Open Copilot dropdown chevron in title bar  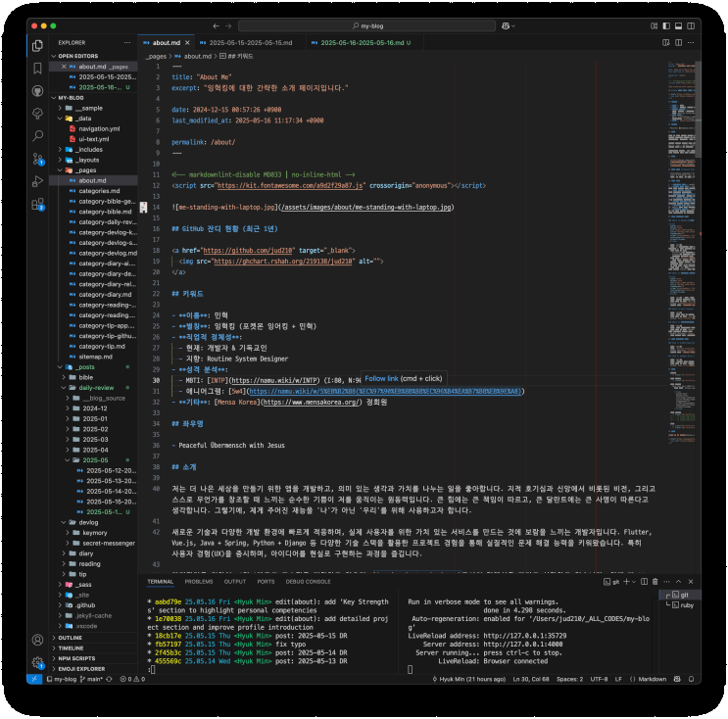point(513,26)
